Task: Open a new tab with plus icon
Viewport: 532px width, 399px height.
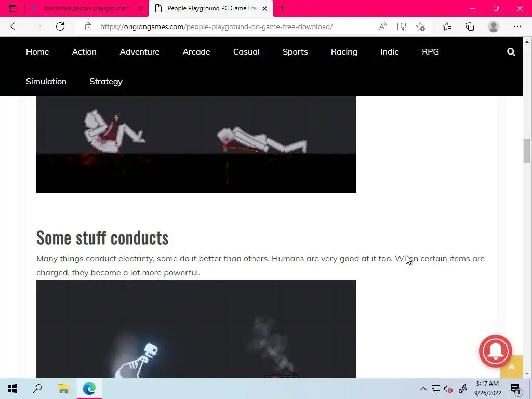Action: pyautogui.click(x=282, y=8)
